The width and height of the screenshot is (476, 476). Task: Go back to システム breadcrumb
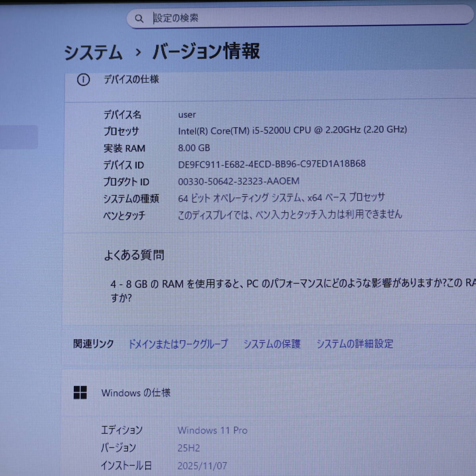tap(93, 52)
